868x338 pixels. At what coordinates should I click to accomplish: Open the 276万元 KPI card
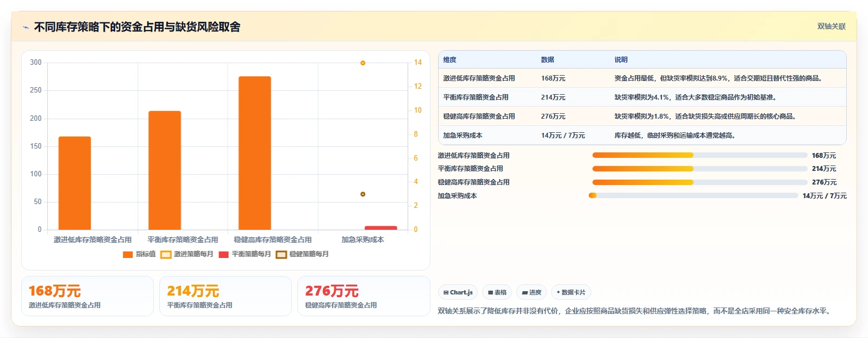(364, 296)
